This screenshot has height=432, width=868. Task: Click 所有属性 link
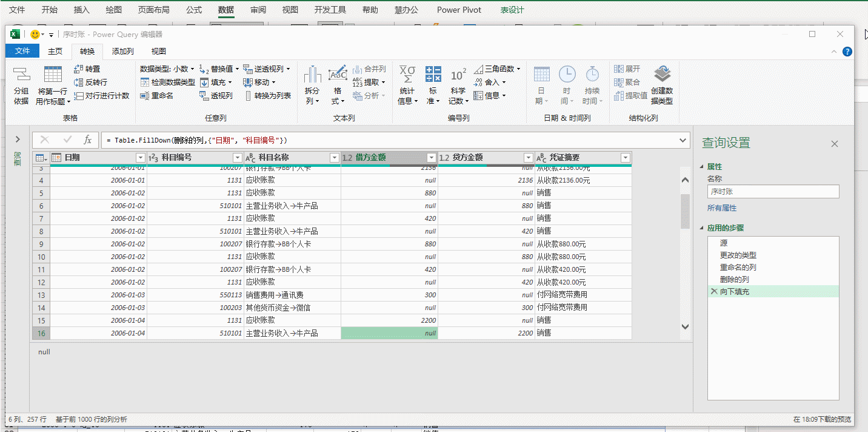coord(722,208)
